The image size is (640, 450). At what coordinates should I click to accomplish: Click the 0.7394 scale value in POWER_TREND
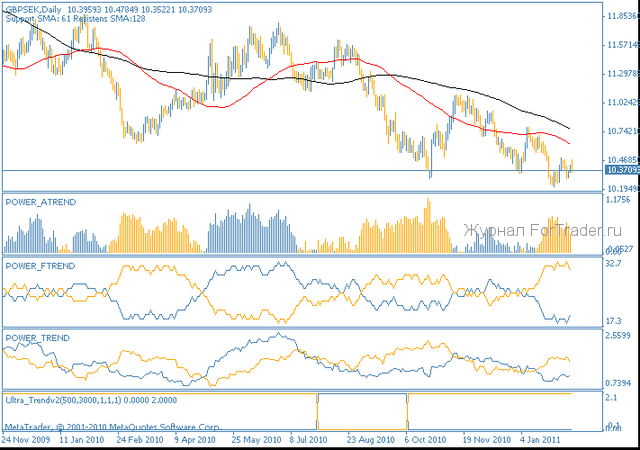point(618,383)
